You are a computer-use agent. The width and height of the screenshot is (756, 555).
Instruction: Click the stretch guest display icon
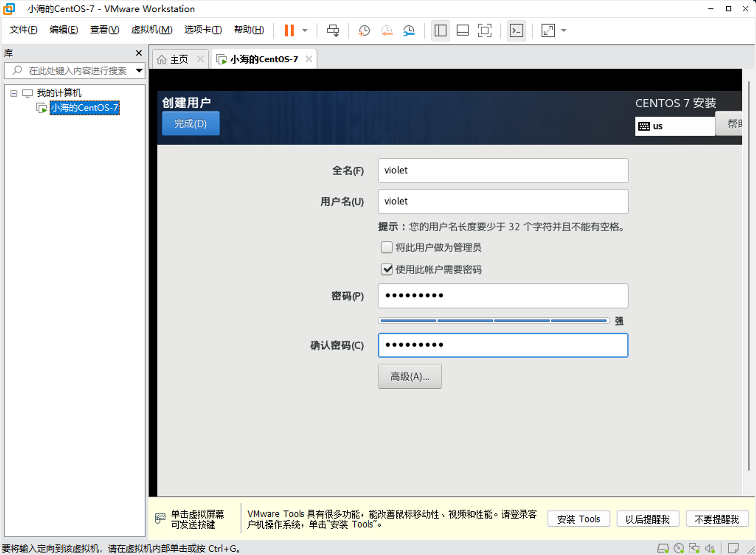548,31
